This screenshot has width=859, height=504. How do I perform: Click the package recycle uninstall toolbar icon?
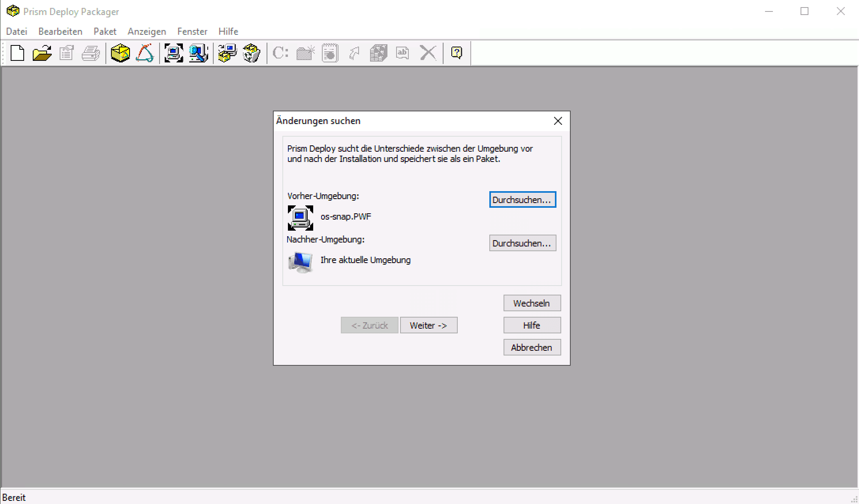(252, 53)
